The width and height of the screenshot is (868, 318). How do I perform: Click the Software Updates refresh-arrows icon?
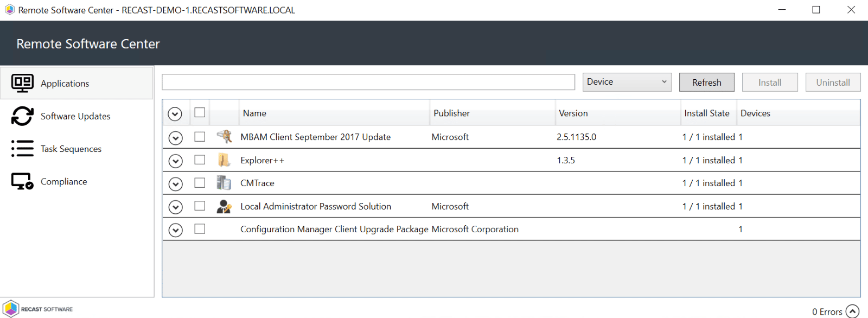[22, 116]
